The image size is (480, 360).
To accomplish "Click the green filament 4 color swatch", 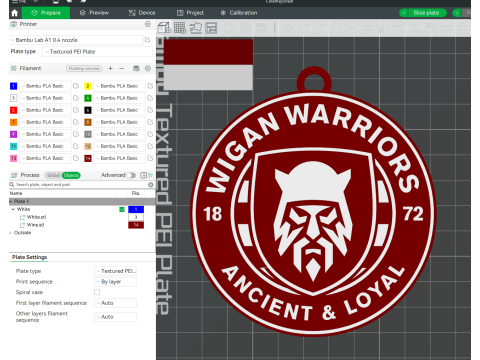I will [88, 98].
